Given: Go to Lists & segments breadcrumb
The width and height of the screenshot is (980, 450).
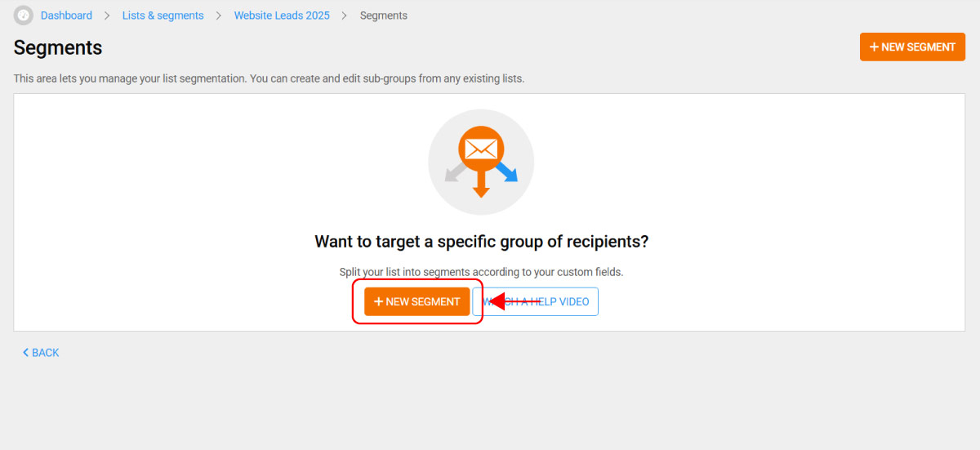Looking at the screenshot, I should tap(163, 16).
